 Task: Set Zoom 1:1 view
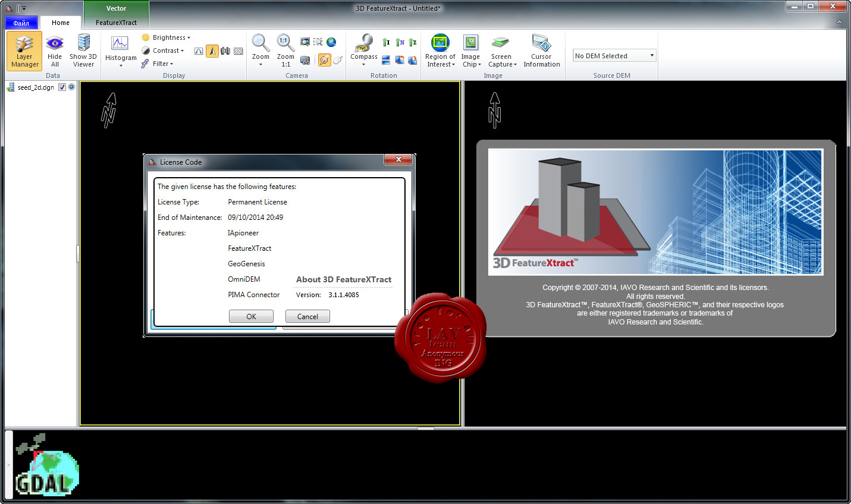[285, 51]
